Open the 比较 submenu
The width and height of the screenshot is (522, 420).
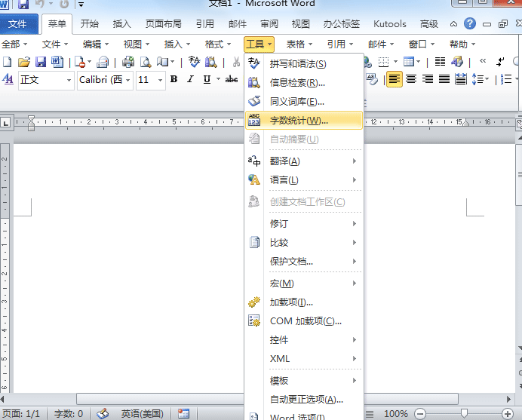[x=304, y=243]
